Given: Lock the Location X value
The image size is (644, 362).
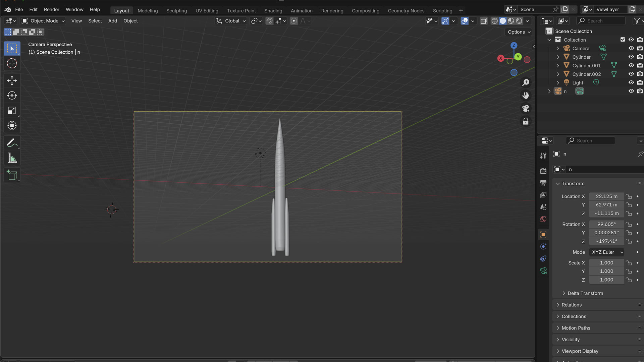Looking at the screenshot, I should 629,196.
